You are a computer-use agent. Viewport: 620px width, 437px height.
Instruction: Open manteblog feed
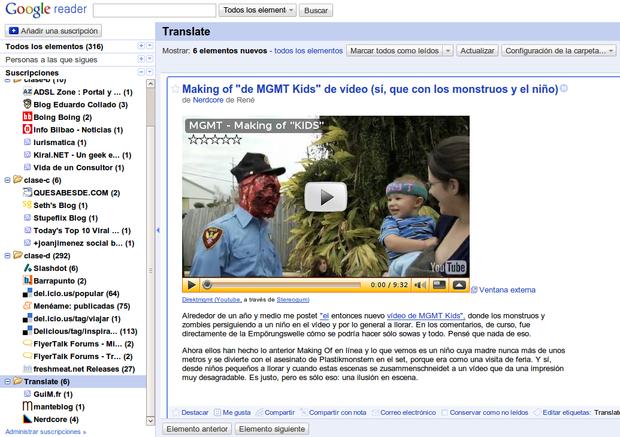[59, 407]
